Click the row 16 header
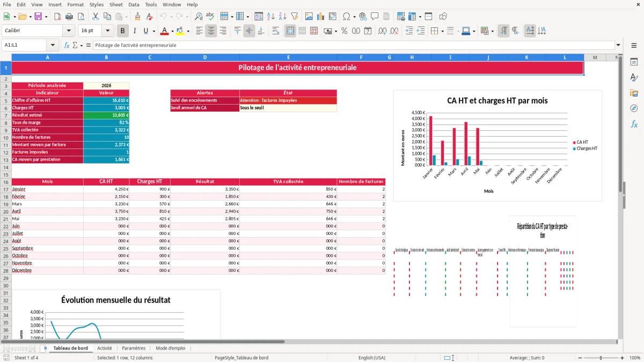 (5, 182)
